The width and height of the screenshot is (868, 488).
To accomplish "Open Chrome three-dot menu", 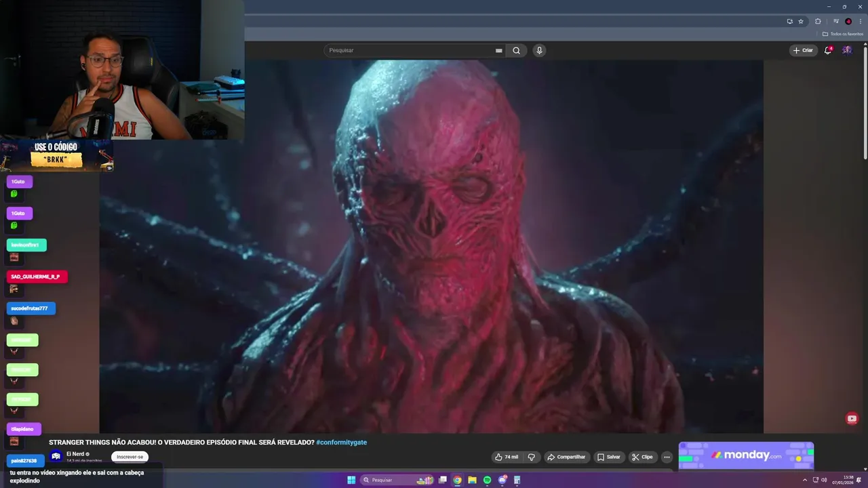I will pos(860,21).
